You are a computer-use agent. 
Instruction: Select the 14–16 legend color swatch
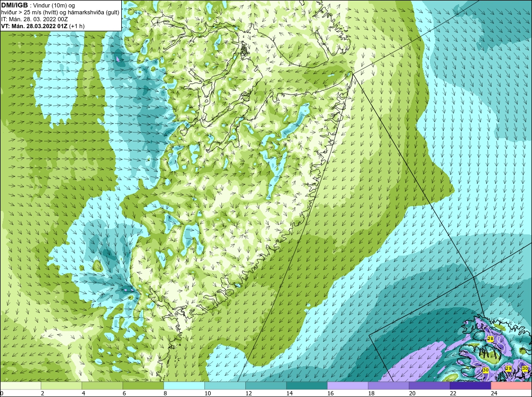point(307,385)
